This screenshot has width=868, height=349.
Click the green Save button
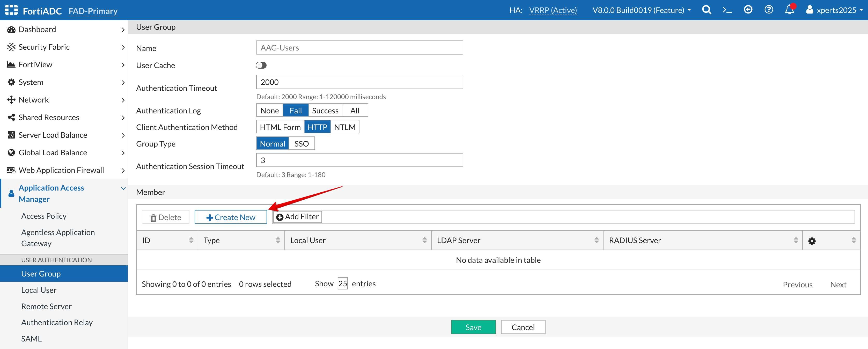click(x=473, y=327)
